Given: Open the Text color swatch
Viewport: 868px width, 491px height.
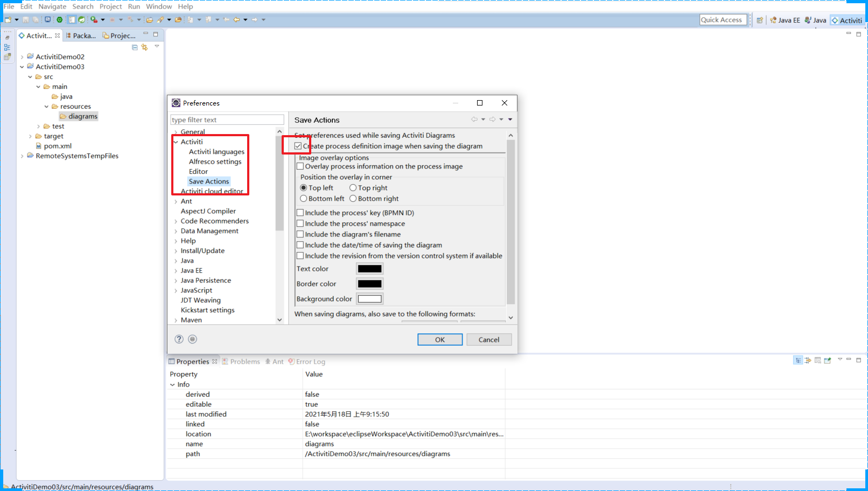Looking at the screenshot, I should tap(370, 269).
